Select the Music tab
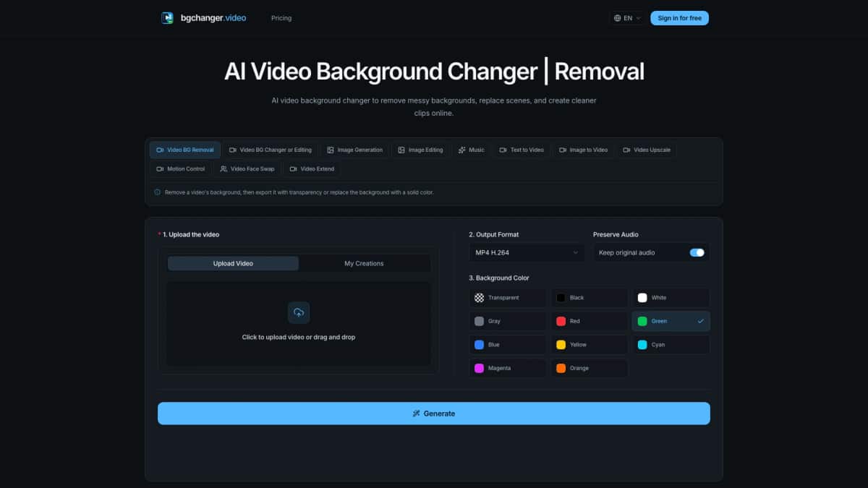This screenshot has height=488, width=868. pos(471,150)
